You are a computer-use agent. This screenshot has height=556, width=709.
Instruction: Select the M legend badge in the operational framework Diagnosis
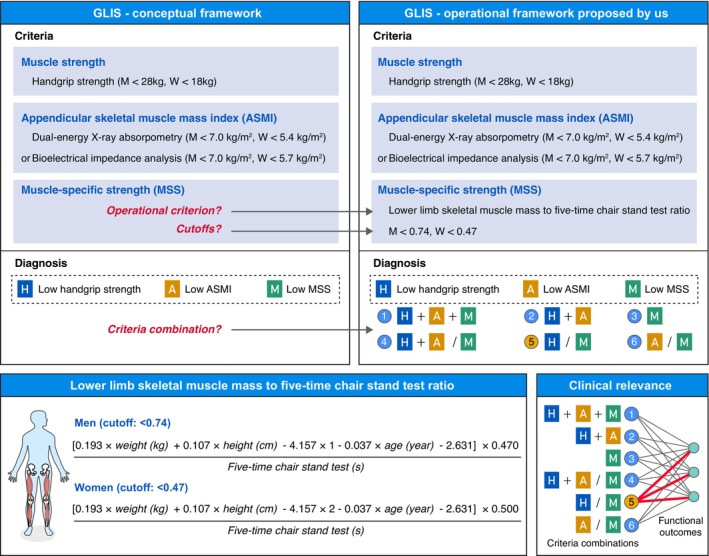pyautogui.click(x=633, y=289)
